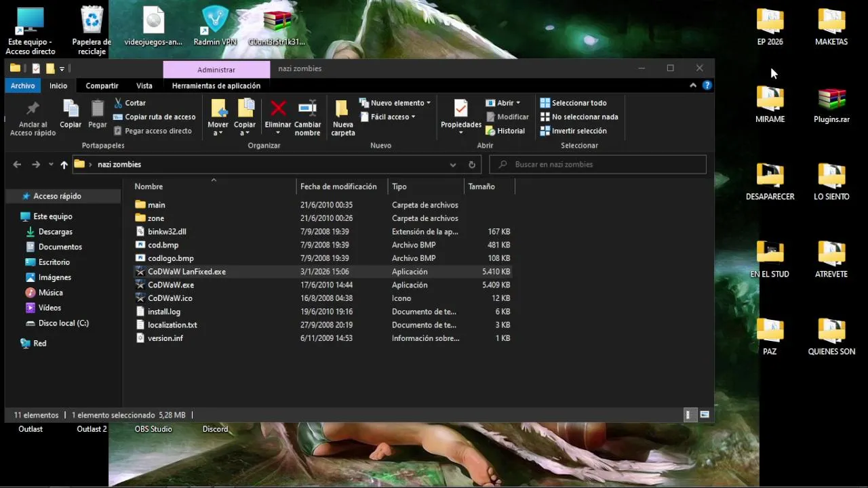Screen dimensions: 868x488
Task: Open the Nuevo elemento dropdown
Action: pos(395,103)
